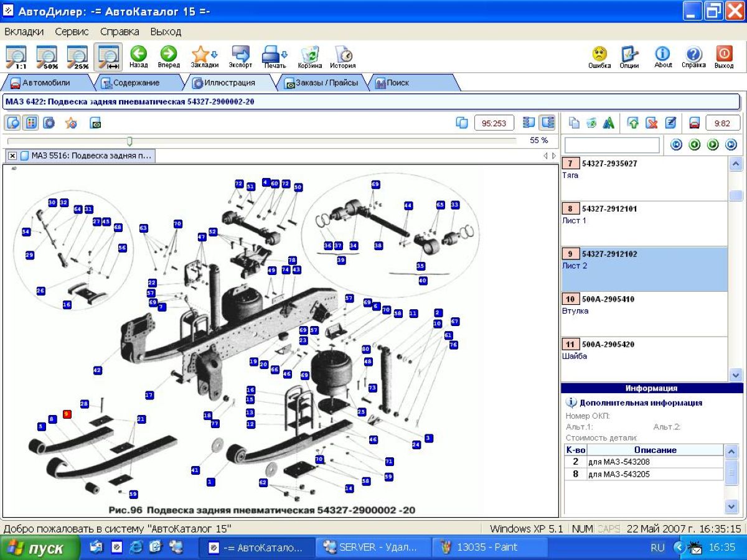
Task: Open the Справка menu in menu bar
Action: point(120,31)
